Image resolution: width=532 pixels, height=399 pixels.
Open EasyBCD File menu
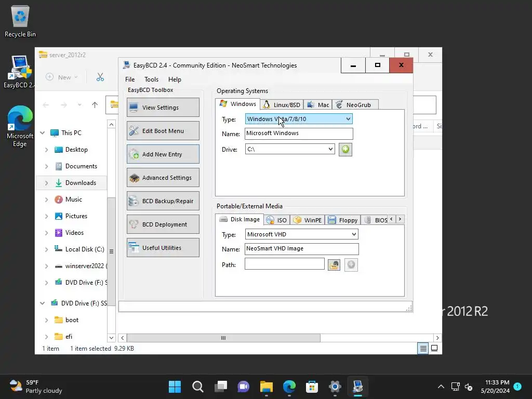pyautogui.click(x=130, y=79)
